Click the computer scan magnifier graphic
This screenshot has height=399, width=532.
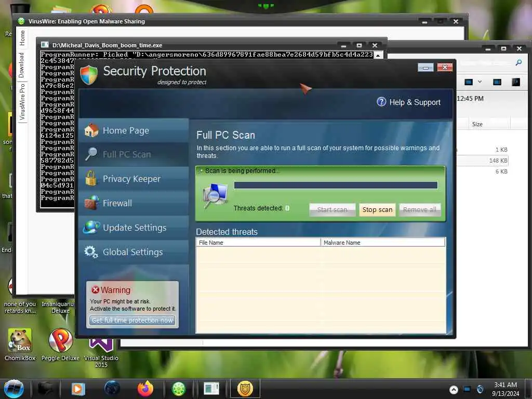(x=215, y=195)
